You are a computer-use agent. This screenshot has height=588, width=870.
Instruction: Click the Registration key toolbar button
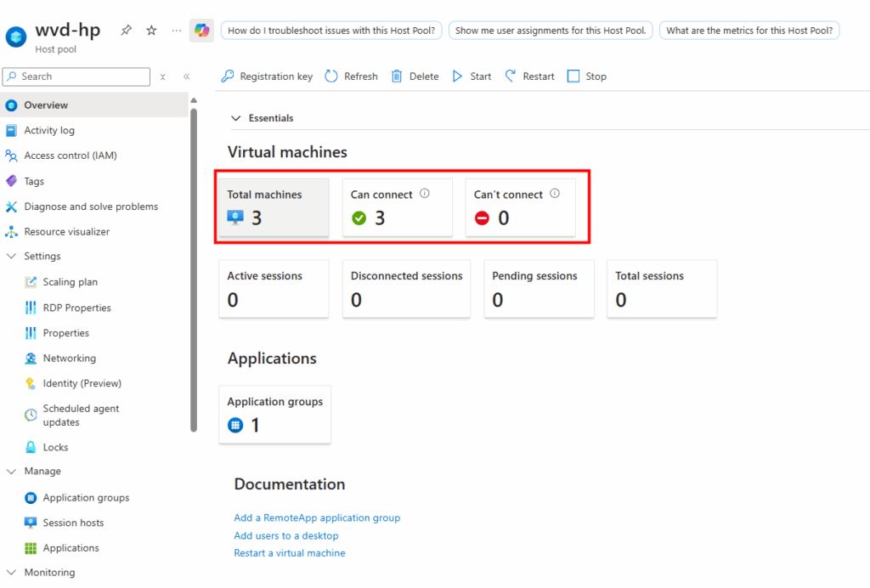[x=267, y=76]
